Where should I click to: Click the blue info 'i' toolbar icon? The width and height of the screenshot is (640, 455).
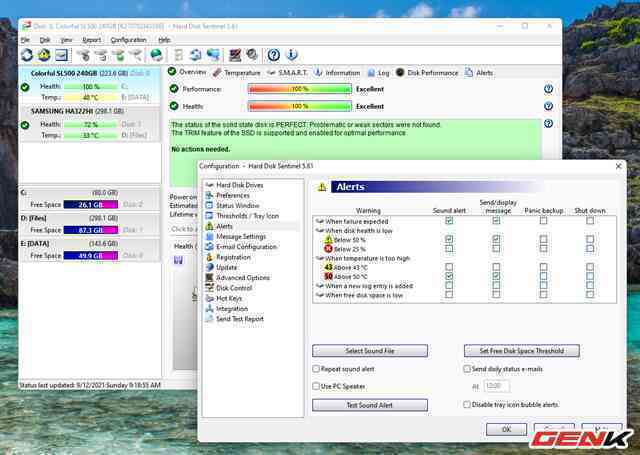[291, 55]
